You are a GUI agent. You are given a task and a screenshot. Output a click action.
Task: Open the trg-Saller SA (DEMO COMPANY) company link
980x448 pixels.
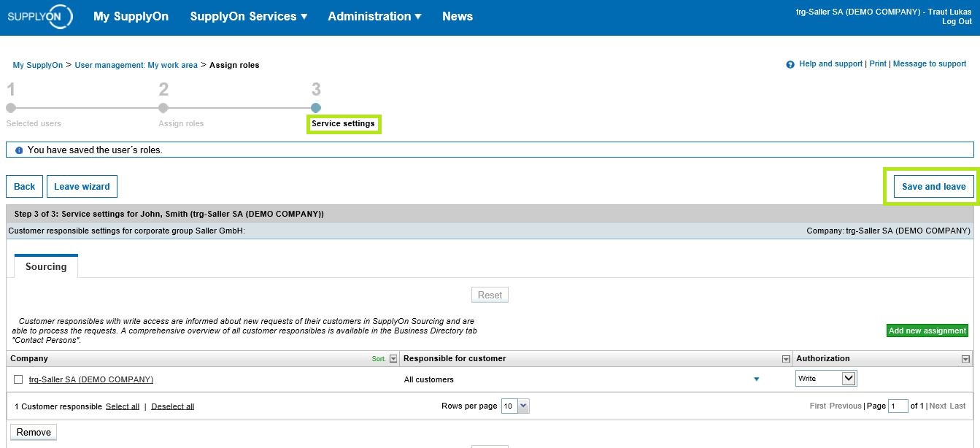[x=91, y=379]
